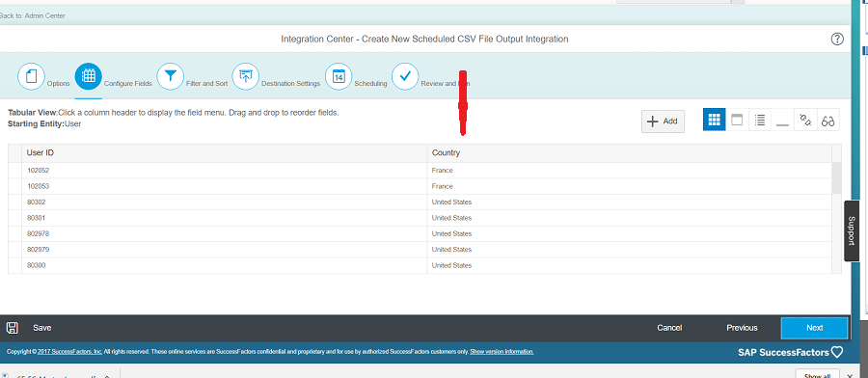Viewport: 868px width, 378px height.
Task: Open the Support side tab
Action: pyautogui.click(x=852, y=230)
